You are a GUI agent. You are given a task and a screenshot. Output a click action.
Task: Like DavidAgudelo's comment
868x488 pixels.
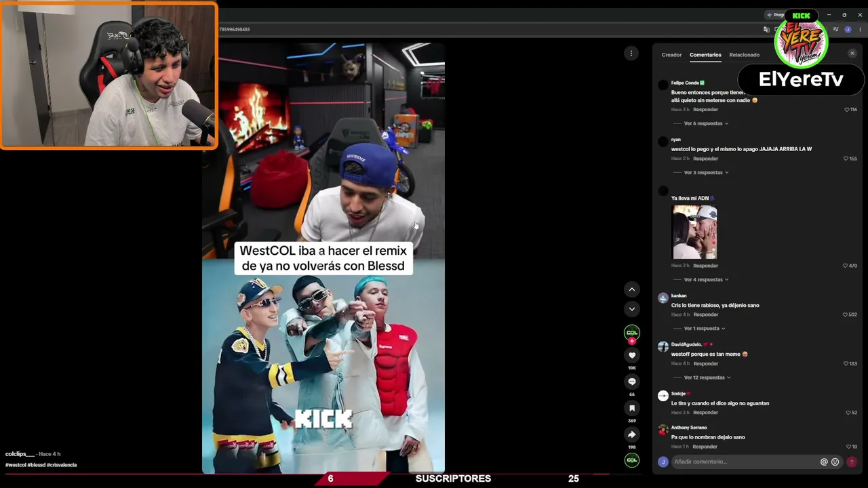tap(847, 363)
